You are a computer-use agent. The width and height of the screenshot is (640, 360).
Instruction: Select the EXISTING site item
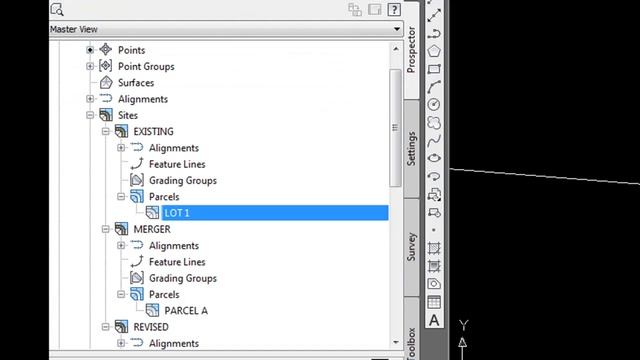153,132
